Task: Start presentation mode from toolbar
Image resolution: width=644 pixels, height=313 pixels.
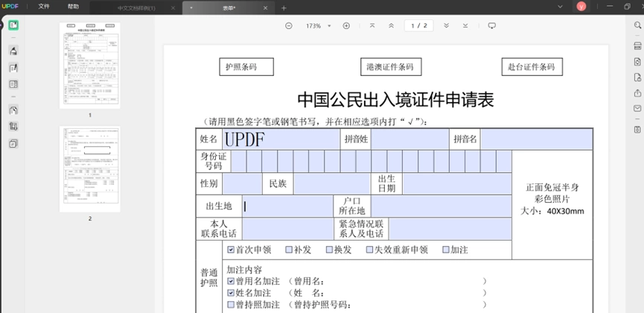Action: [491, 25]
